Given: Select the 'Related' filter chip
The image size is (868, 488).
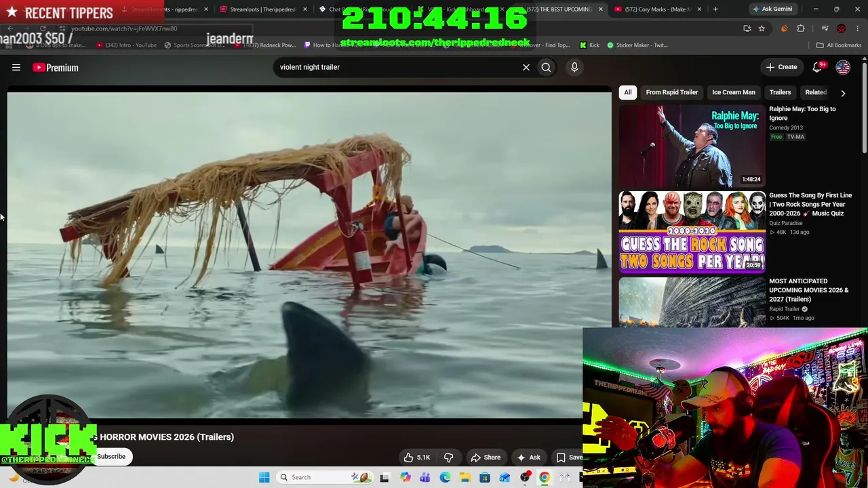Looking at the screenshot, I should pyautogui.click(x=816, y=92).
